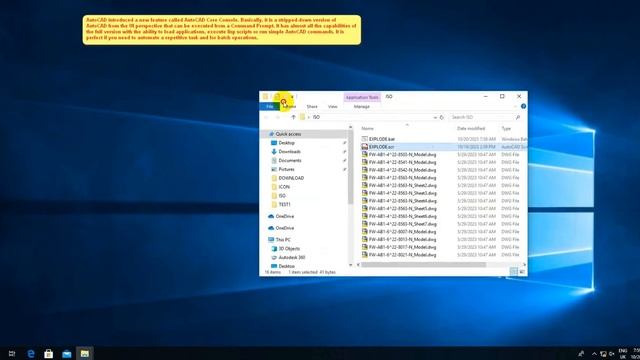Click the Downloads arrow icon in sidebar
Image resolution: width=640 pixels, height=360 pixels.
274,152
